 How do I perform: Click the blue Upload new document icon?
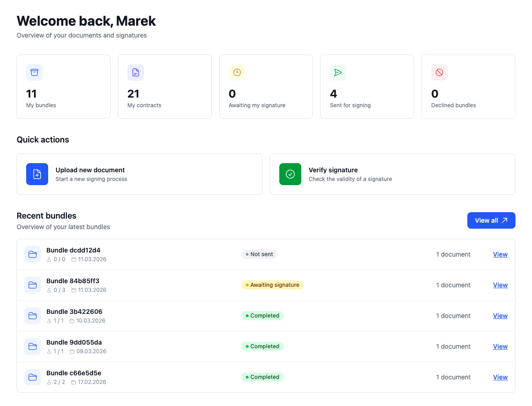37,174
